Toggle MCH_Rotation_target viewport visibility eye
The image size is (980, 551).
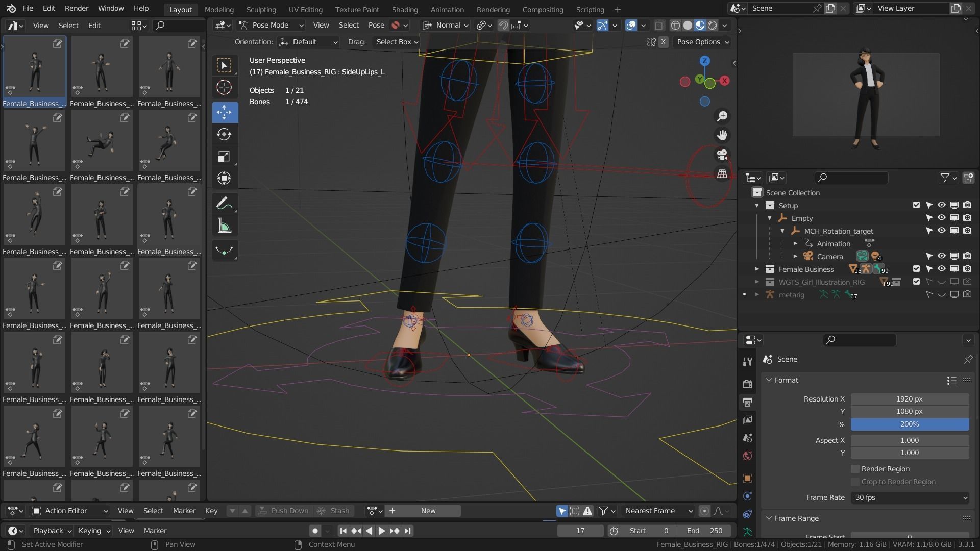pyautogui.click(x=941, y=231)
